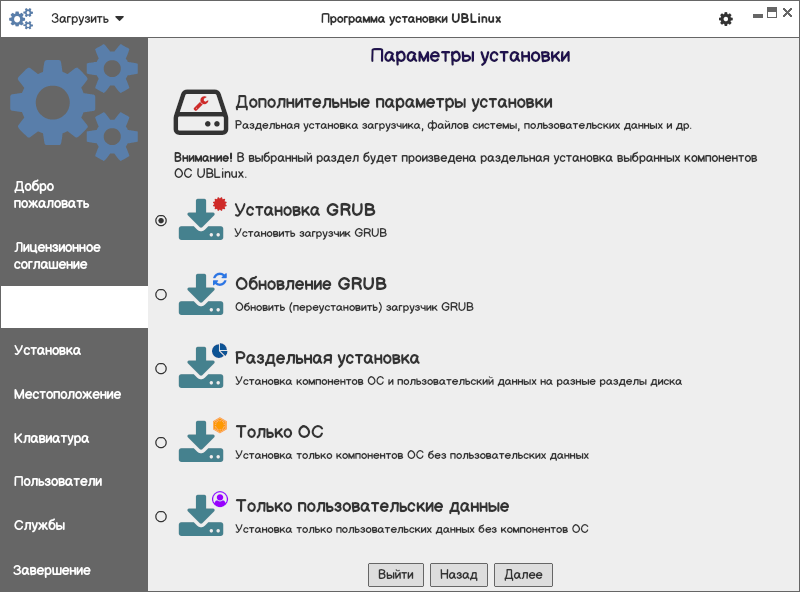Click the Раздельная установка pie-chart icon
This screenshot has width=800, height=592.
(202, 366)
